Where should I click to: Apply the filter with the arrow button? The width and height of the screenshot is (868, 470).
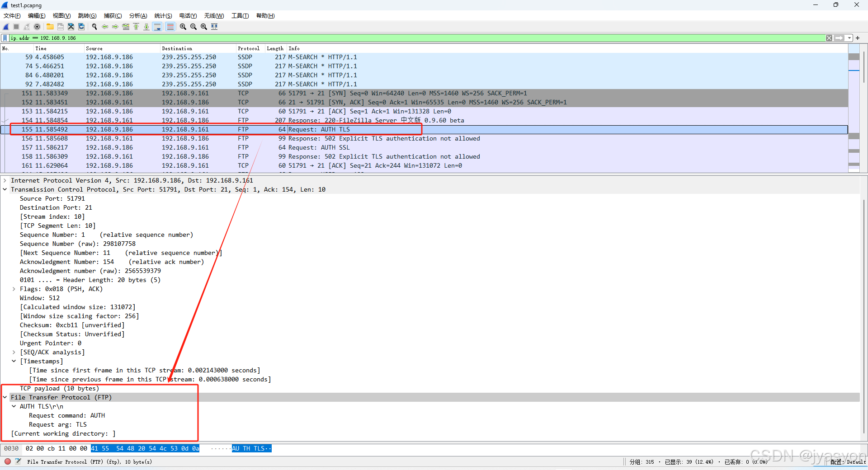[x=840, y=38]
